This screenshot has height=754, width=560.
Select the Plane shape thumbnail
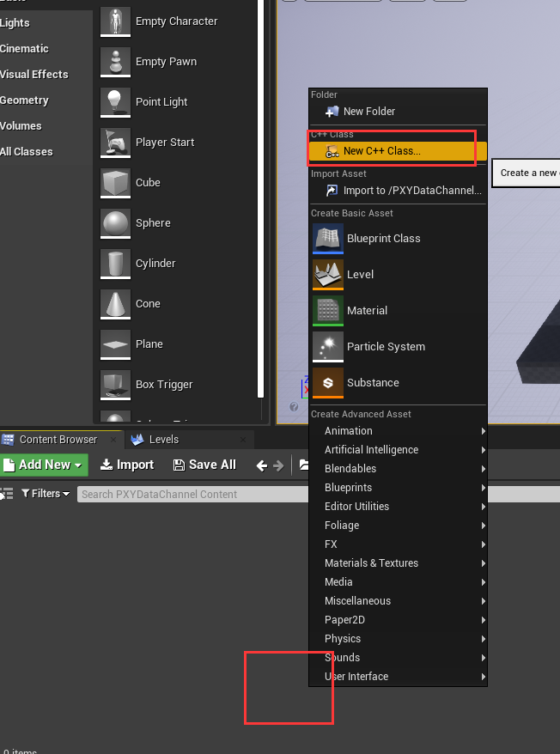pyautogui.click(x=115, y=344)
